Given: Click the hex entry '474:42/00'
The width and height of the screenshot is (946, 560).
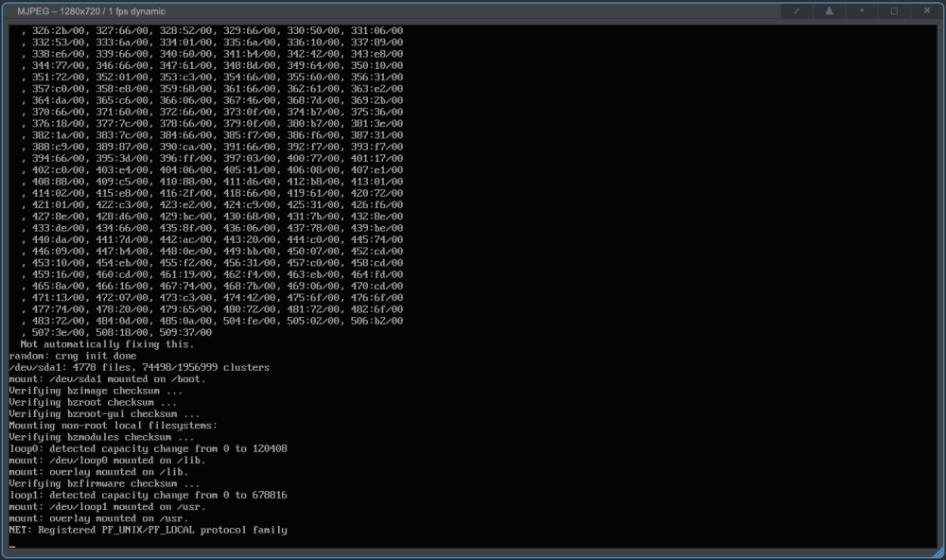Looking at the screenshot, I should 249,297.
